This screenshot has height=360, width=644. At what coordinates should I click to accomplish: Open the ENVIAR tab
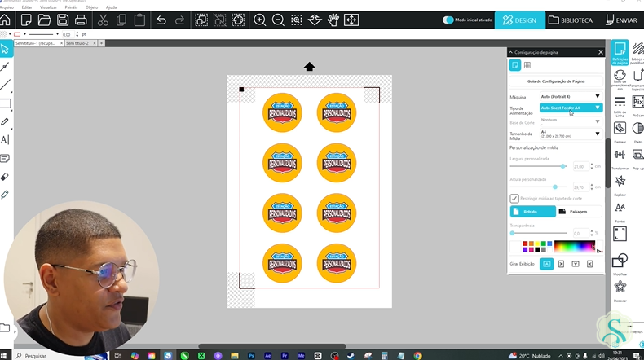[x=622, y=20]
